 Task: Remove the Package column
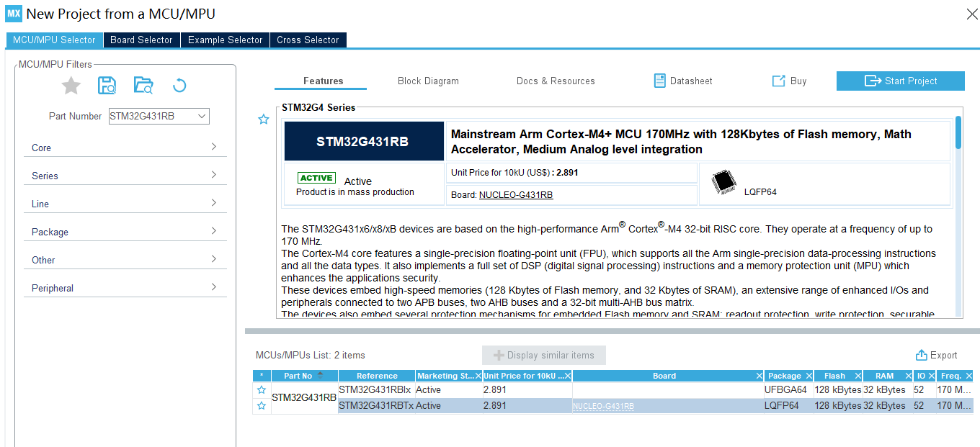(x=808, y=376)
